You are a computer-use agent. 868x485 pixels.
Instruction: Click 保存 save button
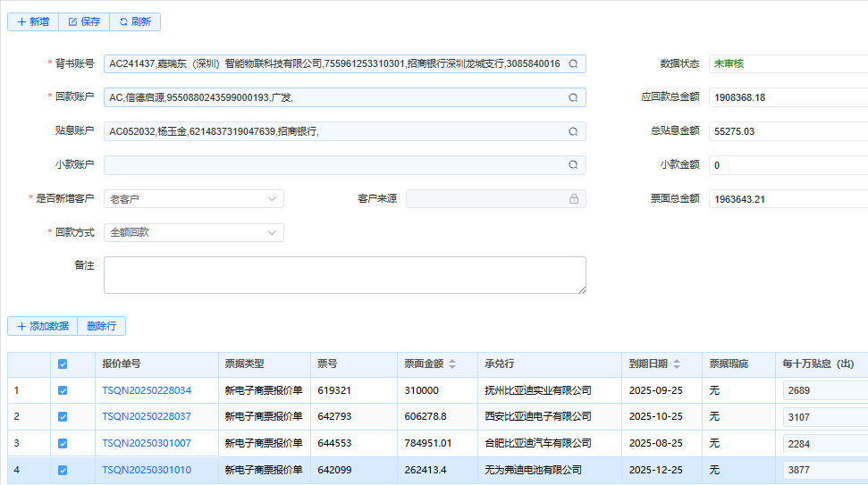[84, 21]
